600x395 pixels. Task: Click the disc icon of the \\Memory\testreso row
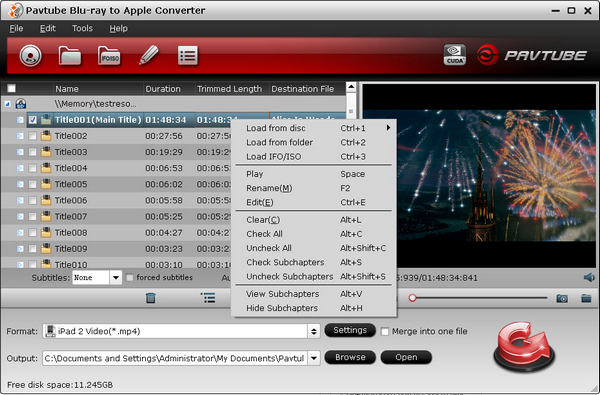[x=21, y=104]
